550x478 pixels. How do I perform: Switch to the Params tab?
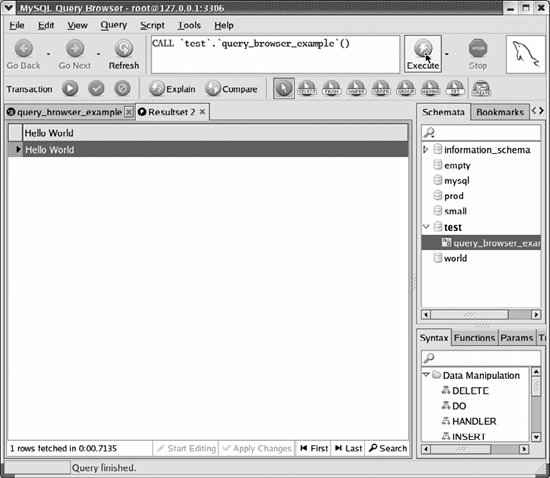pos(517,338)
